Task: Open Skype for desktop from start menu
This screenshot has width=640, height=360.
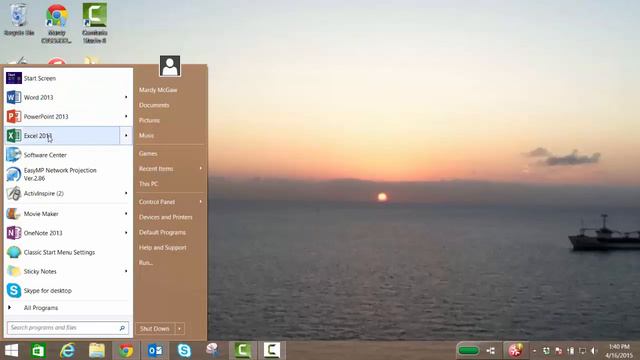Action: click(x=68, y=291)
